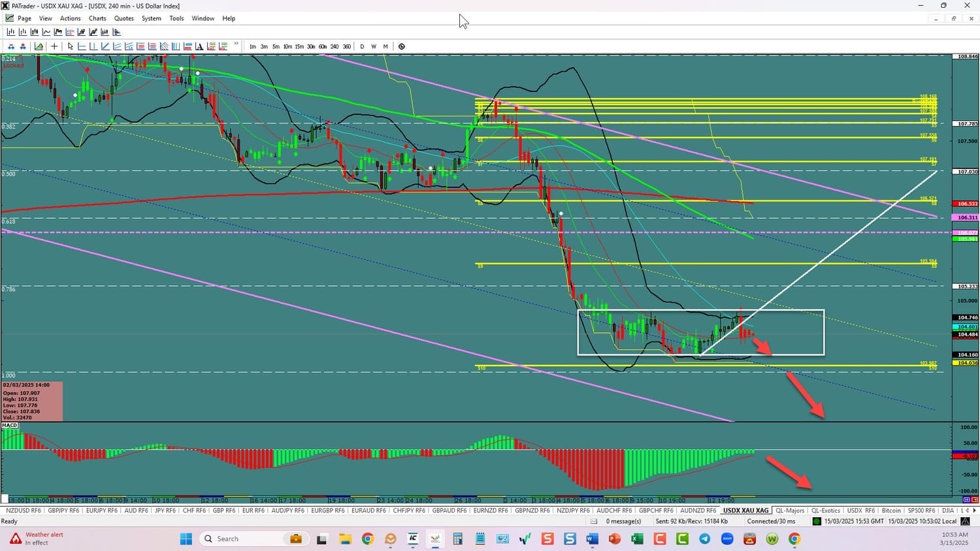Select the text annotation tool
980x551 pixels.
tap(199, 46)
